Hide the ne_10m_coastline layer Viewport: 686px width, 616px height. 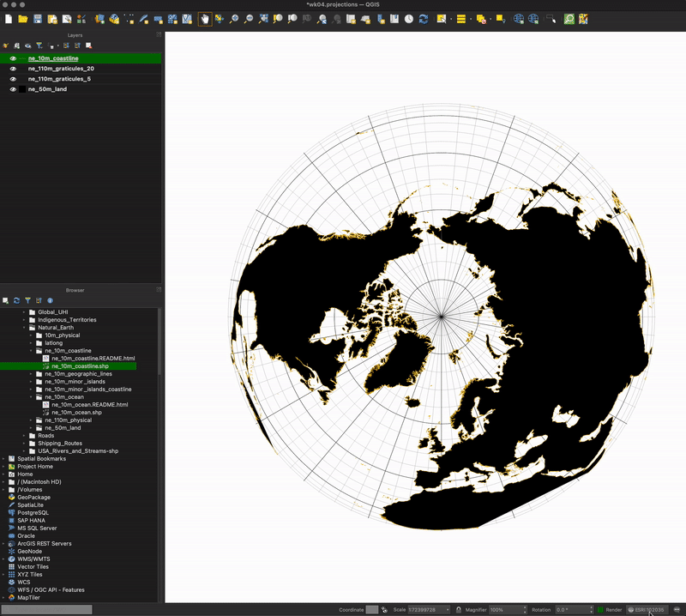pyautogui.click(x=13, y=58)
